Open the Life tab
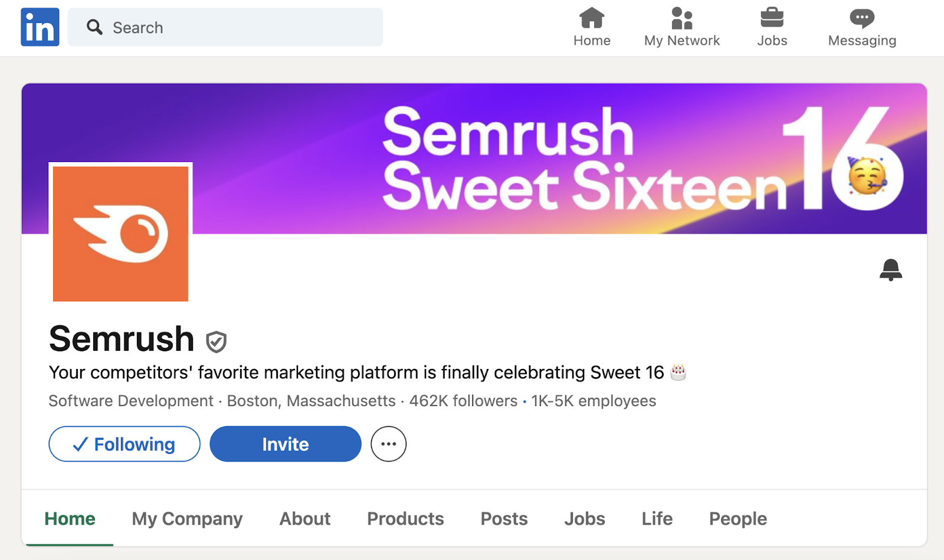Image resolution: width=944 pixels, height=560 pixels. [x=657, y=519]
